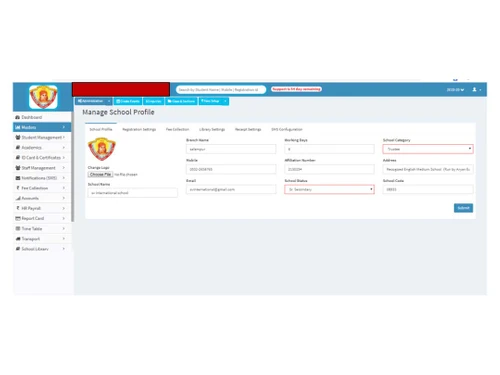500x375 pixels.
Task: Open the user account icon in the top bar
Action: 474,90
